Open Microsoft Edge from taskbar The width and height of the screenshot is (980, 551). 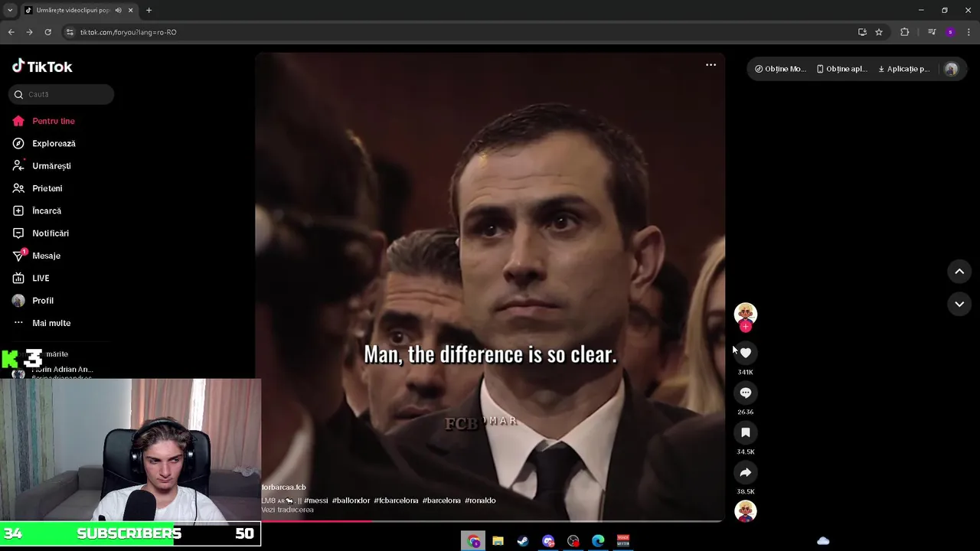click(x=598, y=541)
